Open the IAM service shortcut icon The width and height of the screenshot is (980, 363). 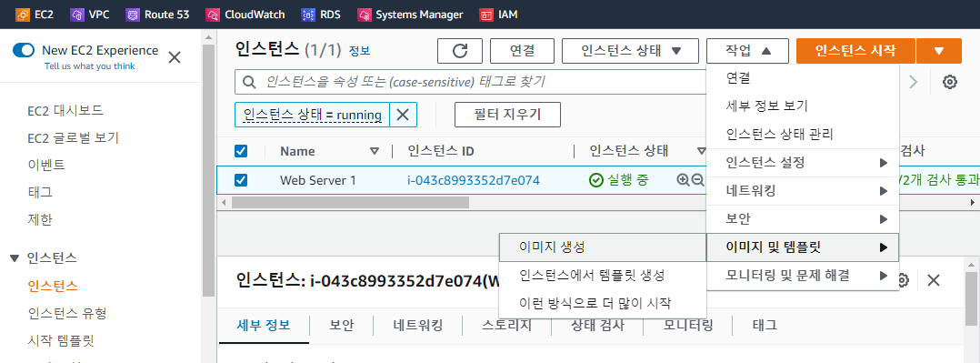click(486, 15)
